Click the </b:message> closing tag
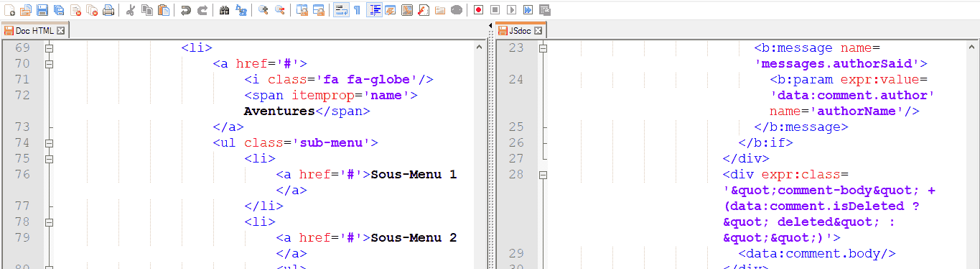 click(x=801, y=127)
